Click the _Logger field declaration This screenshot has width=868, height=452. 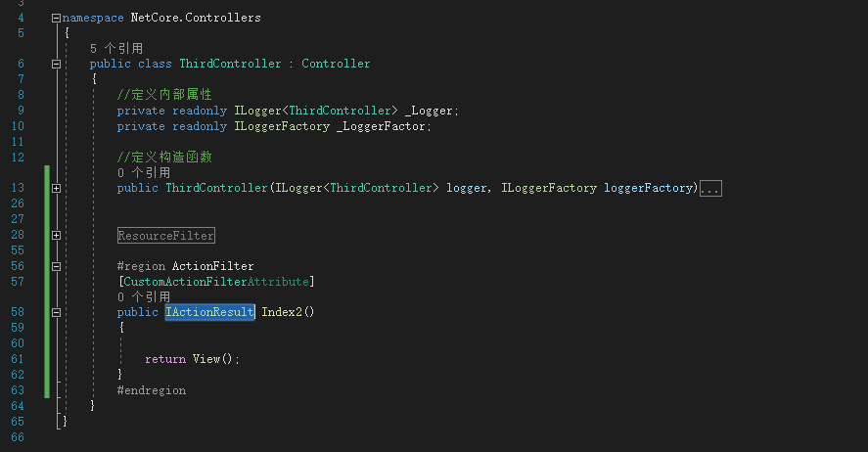[x=430, y=111]
